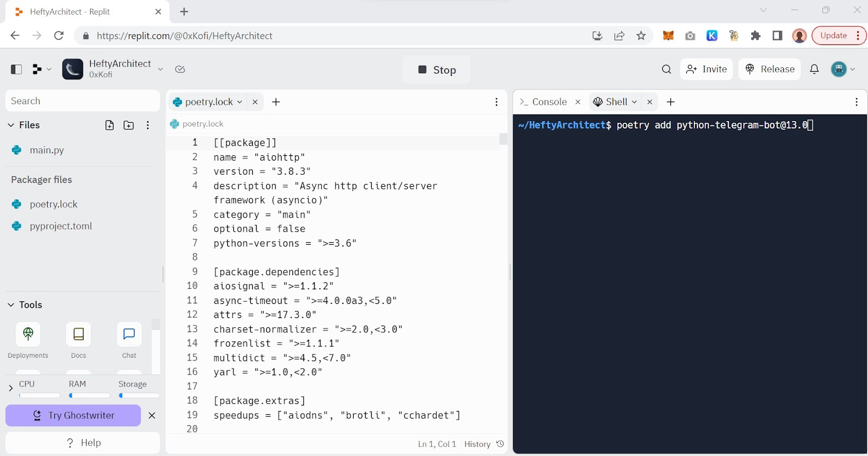The image size is (868, 456).
Task: Click the new folder icon in Files
Action: click(129, 125)
